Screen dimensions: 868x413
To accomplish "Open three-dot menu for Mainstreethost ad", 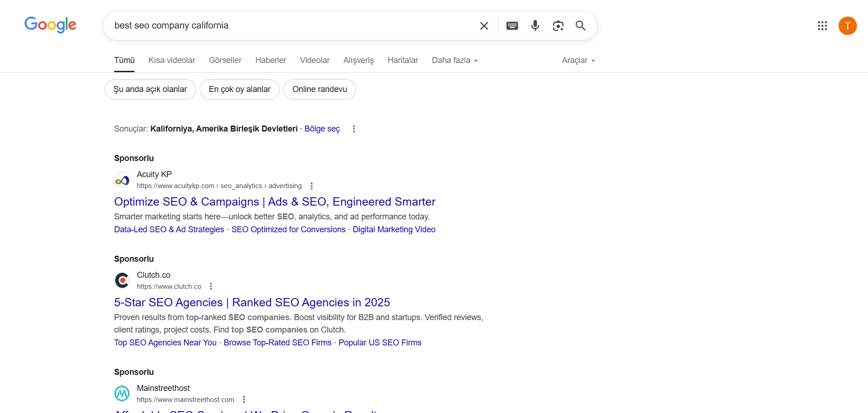I will point(244,399).
